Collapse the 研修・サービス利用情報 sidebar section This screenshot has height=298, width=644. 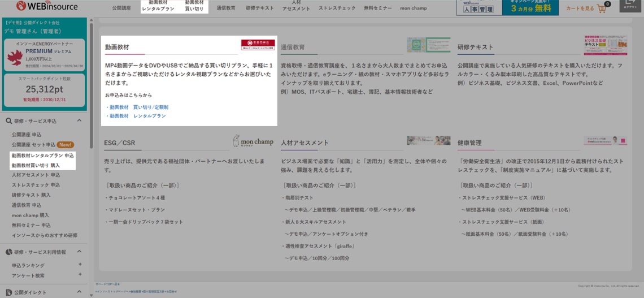click(79, 252)
